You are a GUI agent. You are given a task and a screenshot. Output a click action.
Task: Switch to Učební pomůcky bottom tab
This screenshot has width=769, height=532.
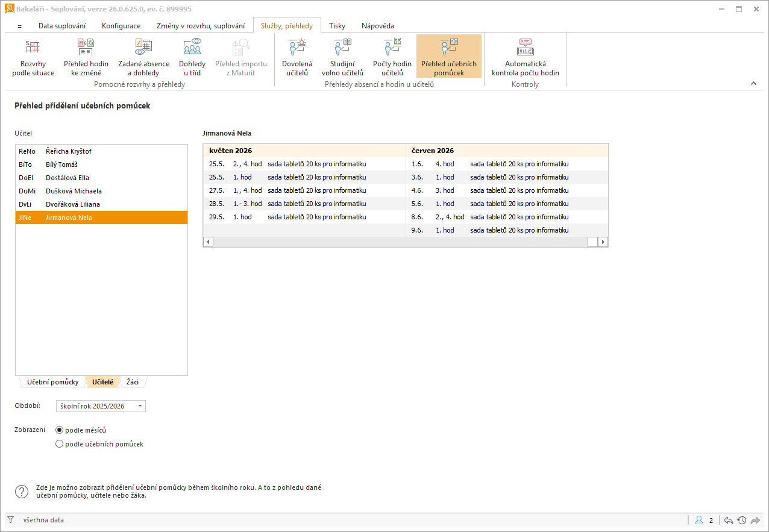(x=53, y=382)
